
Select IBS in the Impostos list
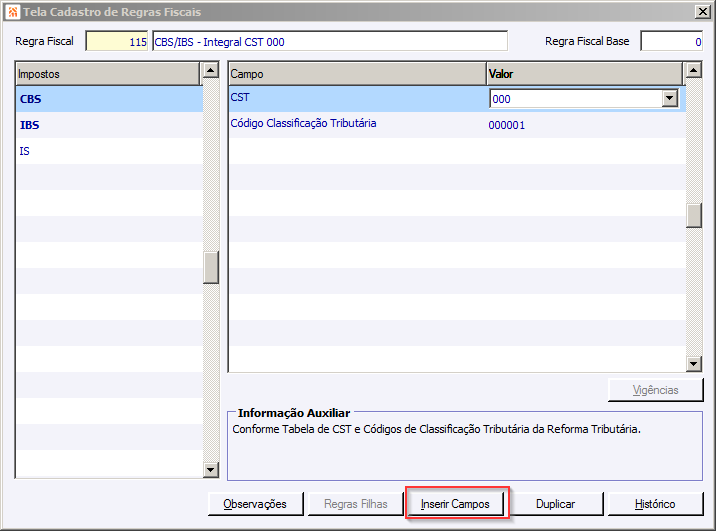[x=109, y=125]
